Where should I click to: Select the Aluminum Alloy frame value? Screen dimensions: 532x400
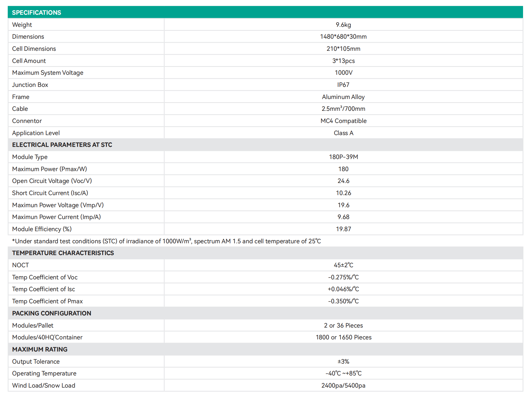[x=343, y=97]
